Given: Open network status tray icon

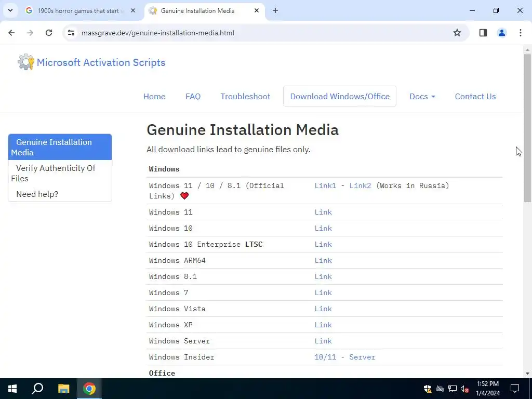Looking at the screenshot, I should tap(453, 389).
